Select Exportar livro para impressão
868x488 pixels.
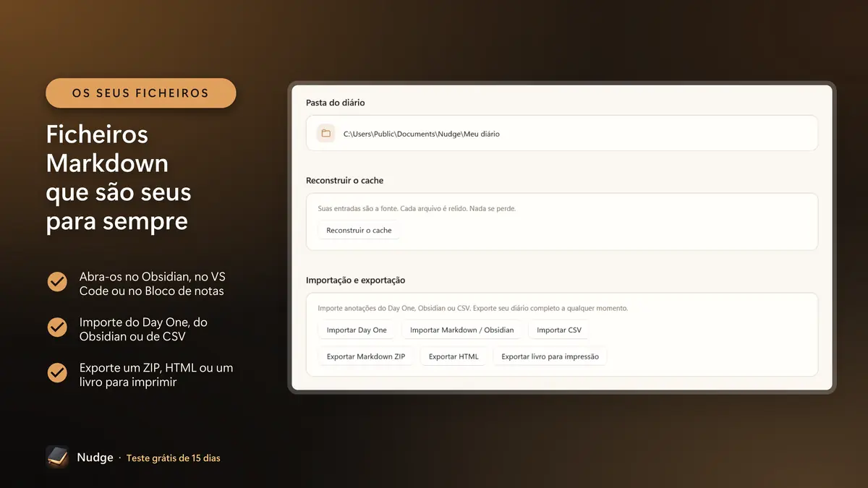click(x=550, y=356)
